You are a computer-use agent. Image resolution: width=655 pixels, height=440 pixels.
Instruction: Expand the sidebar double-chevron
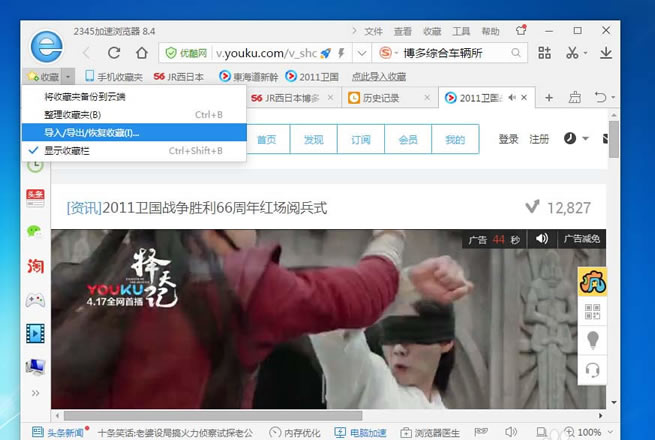click(x=36, y=393)
